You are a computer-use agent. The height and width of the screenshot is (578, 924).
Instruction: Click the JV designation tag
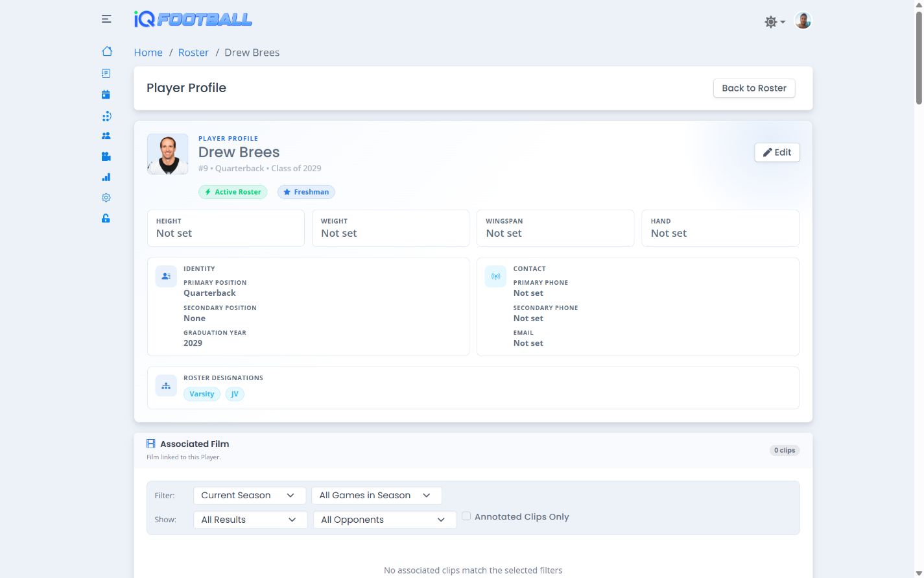pyautogui.click(x=235, y=394)
